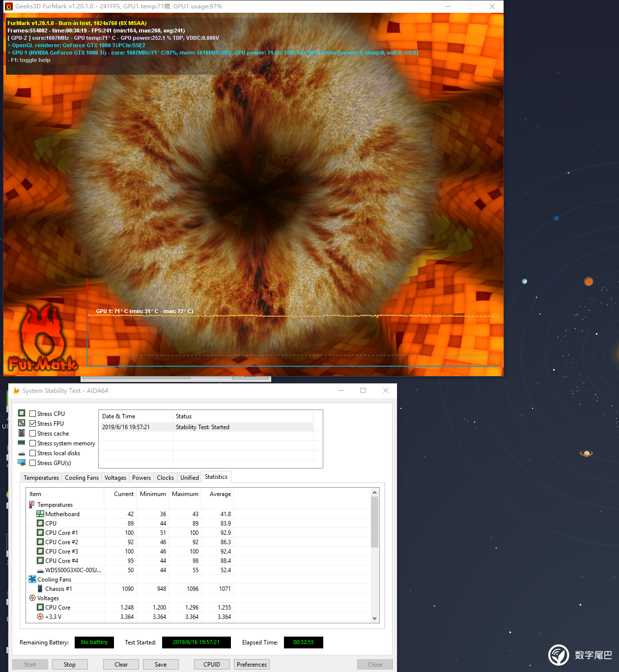
Task: Select the Statistics tab
Action: (x=216, y=477)
